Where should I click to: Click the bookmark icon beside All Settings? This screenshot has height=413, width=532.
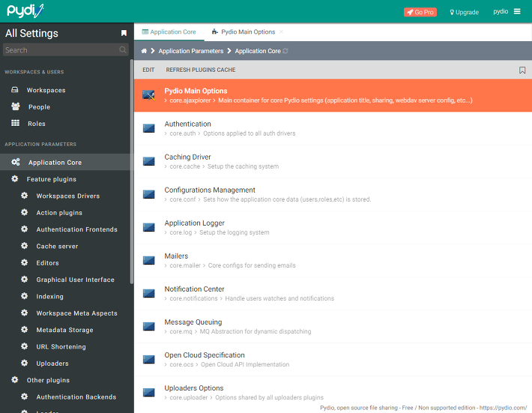pos(124,33)
